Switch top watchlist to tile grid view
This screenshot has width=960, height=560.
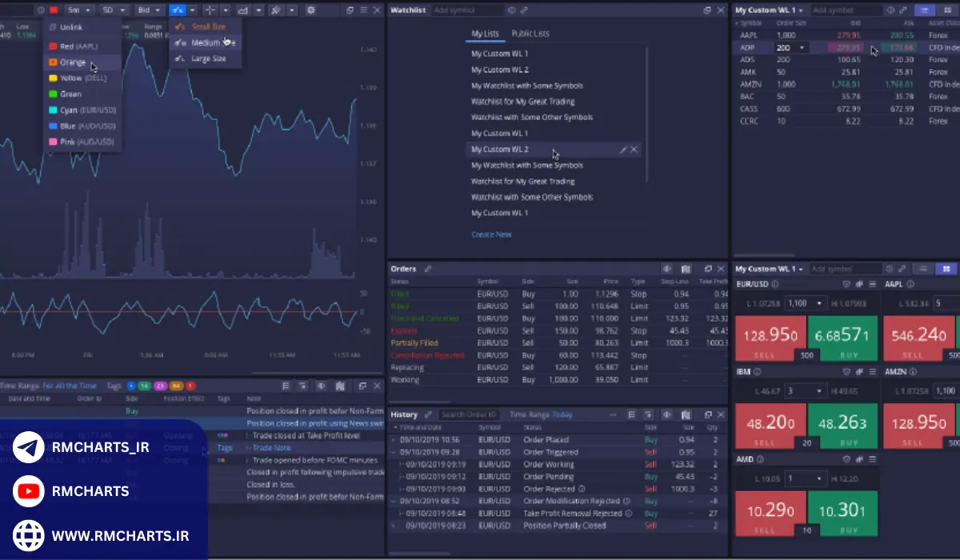point(948,10)
